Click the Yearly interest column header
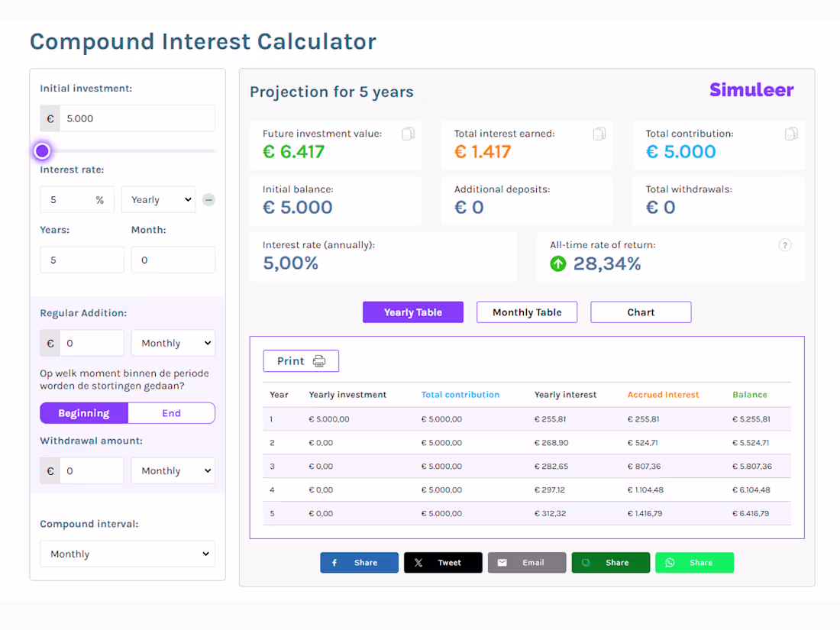 (x=565, y=395)
